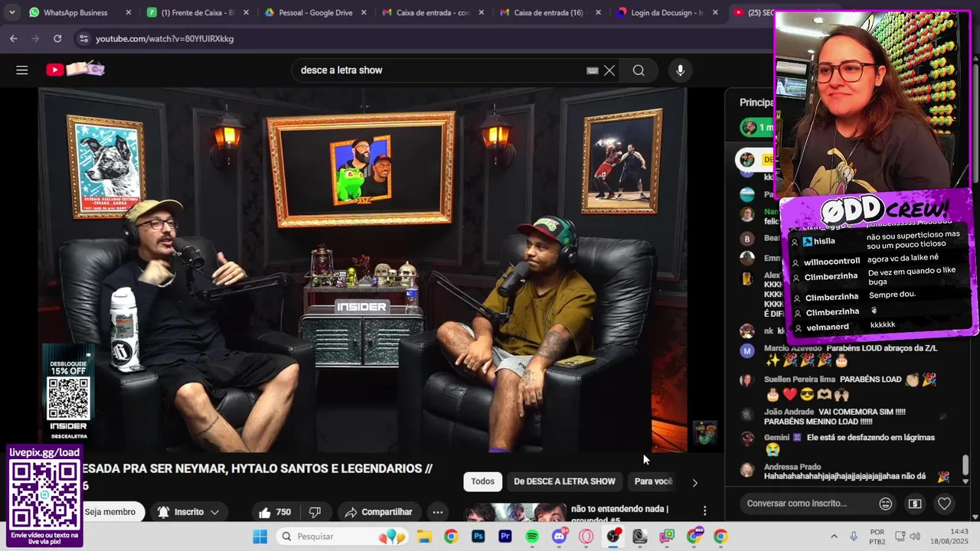Click the Compartilhar share button
This screenshot has height=551, width=980.
pos(379,512)
